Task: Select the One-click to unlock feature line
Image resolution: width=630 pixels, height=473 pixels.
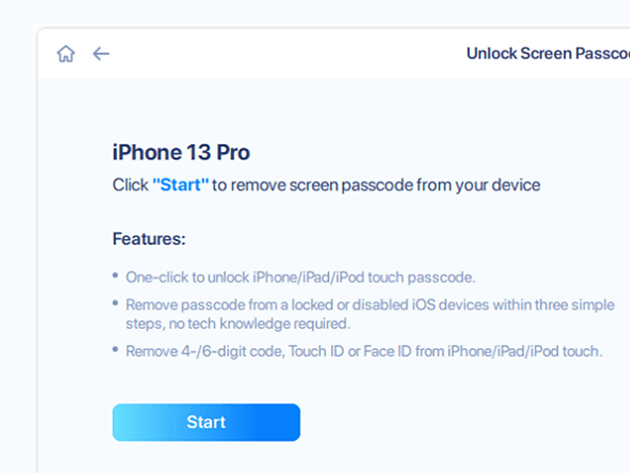Action: click(x=301, y=277)
